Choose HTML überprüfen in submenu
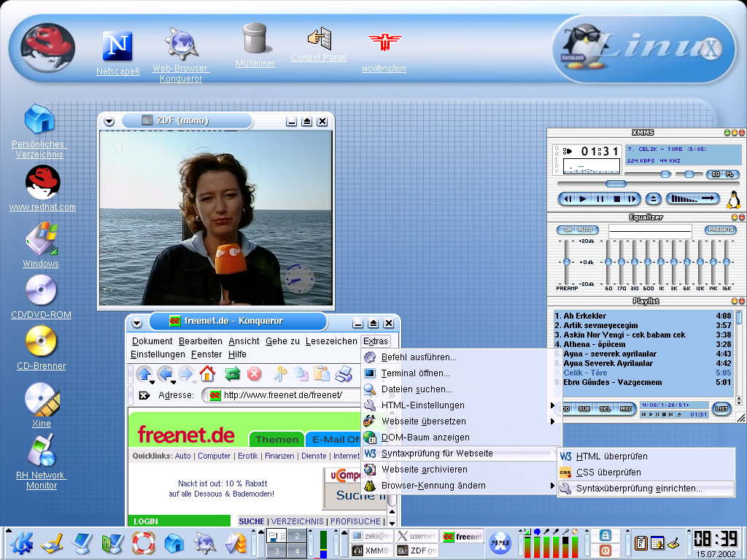747x560 pixels. pyautogui.click(x=646, y=456)
